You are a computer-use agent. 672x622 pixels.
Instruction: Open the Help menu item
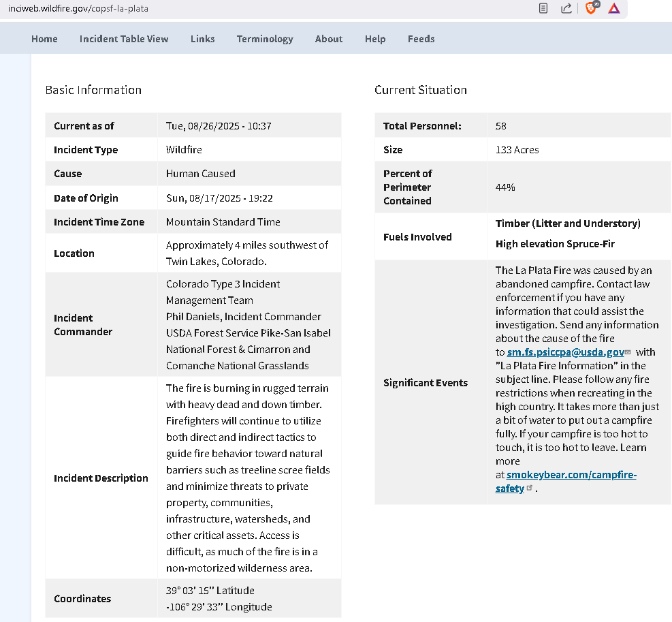click(x=375, y=39)
